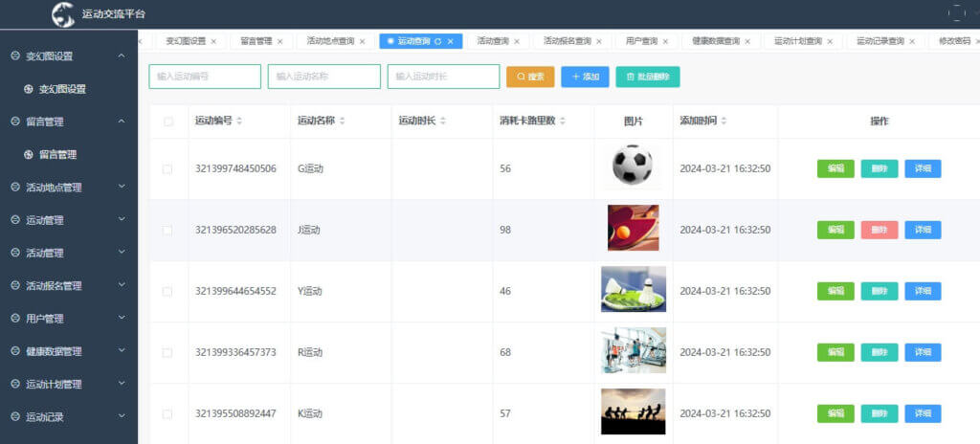Viewport: 980px width, 444px height.
Task: Open the tug-of-war thumbnail for K运动
Action: (x=634, y=411)
